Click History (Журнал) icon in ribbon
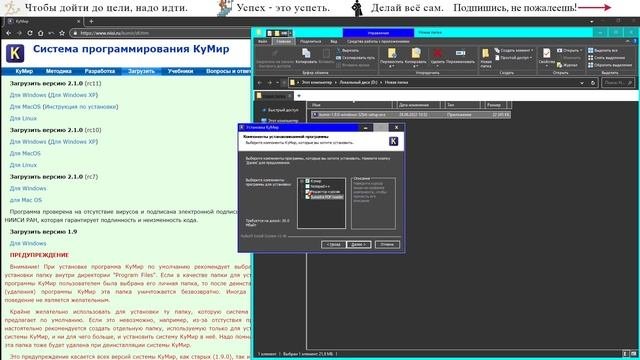Image resolution: width=640 pixels, height=360 pixels. tap(559, 65)
